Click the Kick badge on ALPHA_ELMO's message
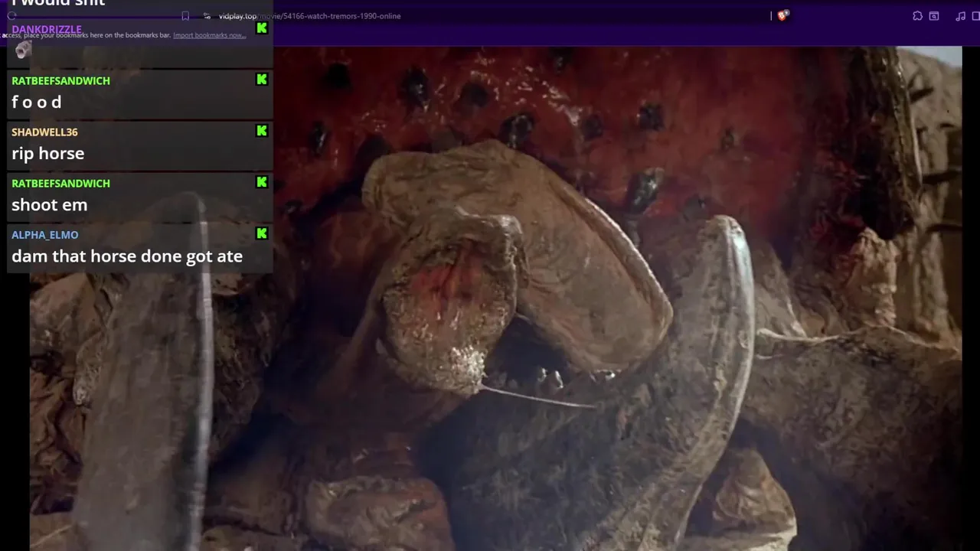The height and width of the screenshot is (551, 980). click(262, 233)
